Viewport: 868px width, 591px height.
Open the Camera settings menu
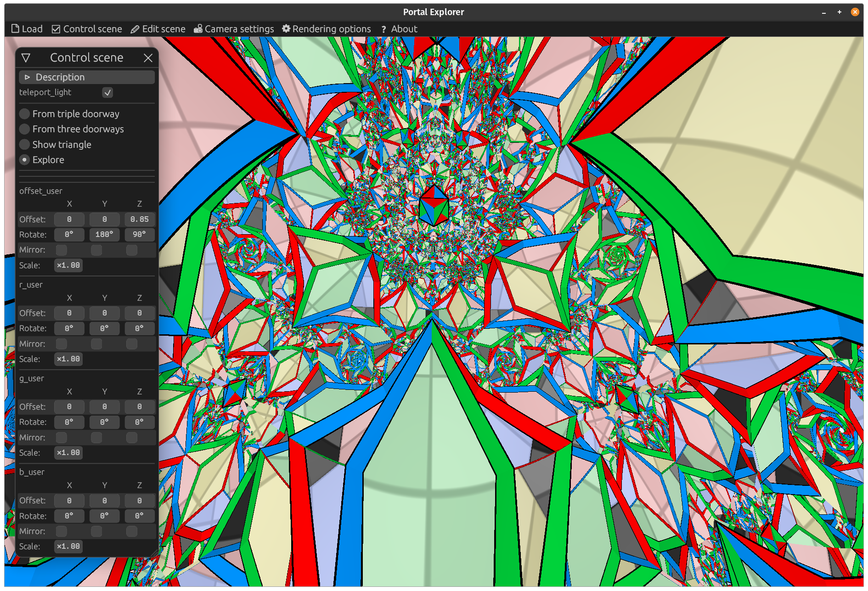(234, 29)
